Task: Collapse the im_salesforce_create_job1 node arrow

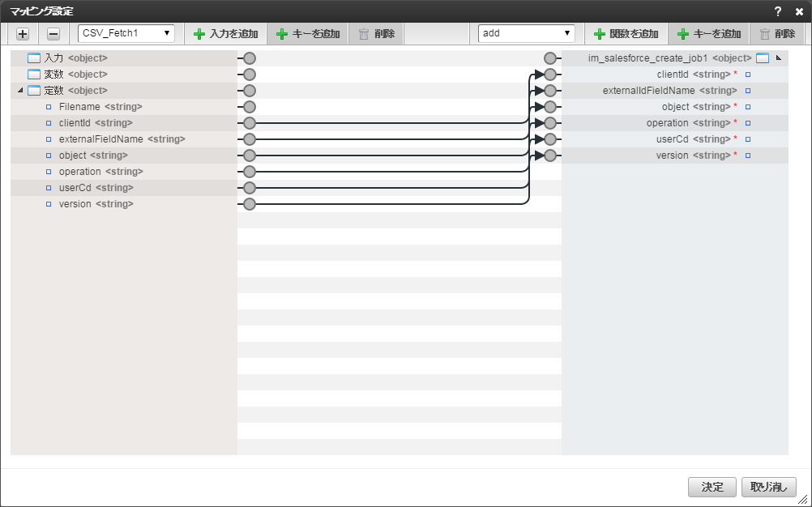Action: tap(778, 58)
